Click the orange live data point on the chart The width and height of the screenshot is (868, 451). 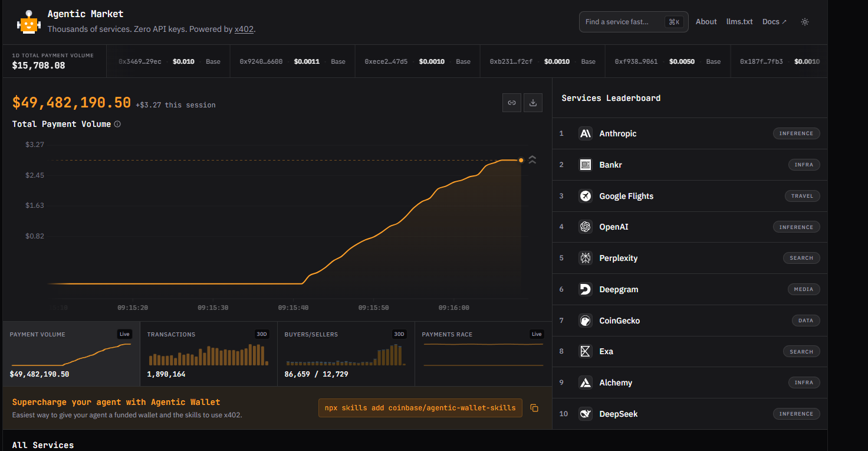coord(521,160)
